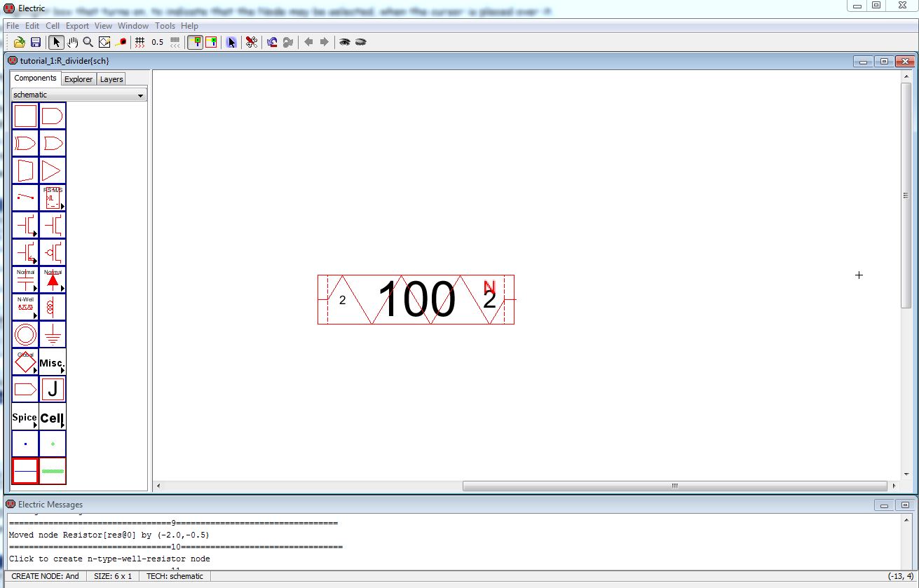The height and width of the screenshot is (588, 919).
Task: Click the red-arrow grid alignment icon
Action: (x=139, y=42)
